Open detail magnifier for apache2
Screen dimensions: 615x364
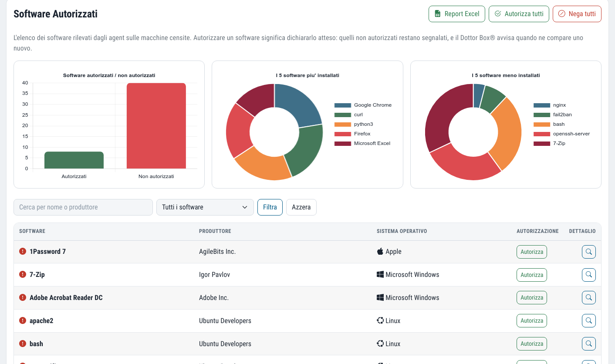pos(589,321)
